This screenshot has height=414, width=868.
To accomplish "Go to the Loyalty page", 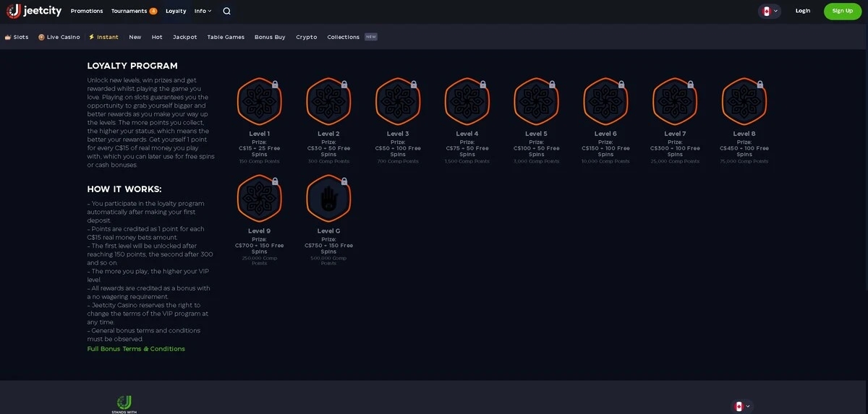I will tap(176, 11).
